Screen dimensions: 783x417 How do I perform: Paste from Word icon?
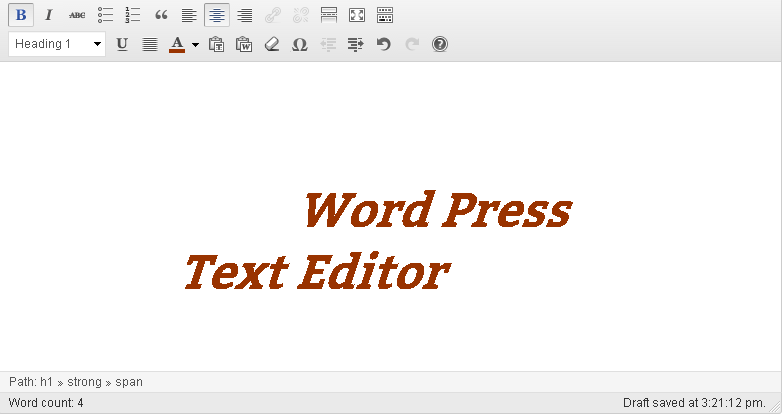[244, 44]
